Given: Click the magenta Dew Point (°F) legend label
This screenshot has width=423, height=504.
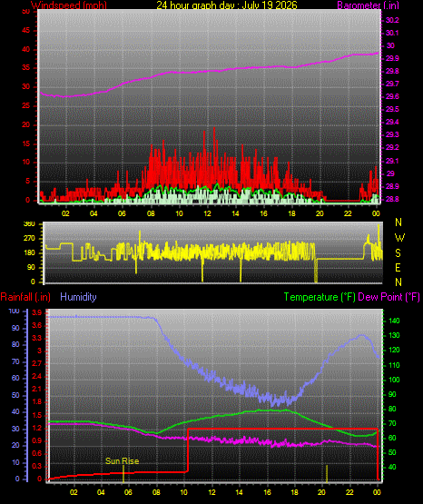Looking at the screenshot, I should click(389, 297).
